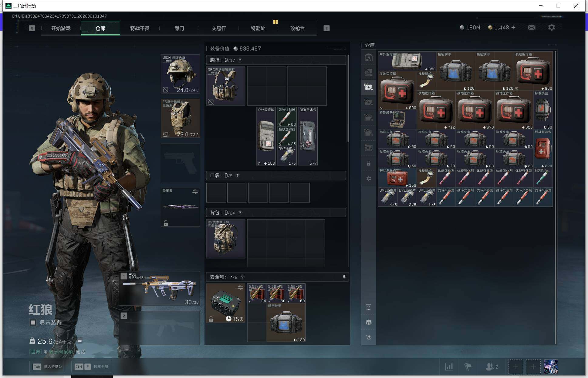
Task: Click the 安全箱 help question mark
Action: tap(242, 277)
